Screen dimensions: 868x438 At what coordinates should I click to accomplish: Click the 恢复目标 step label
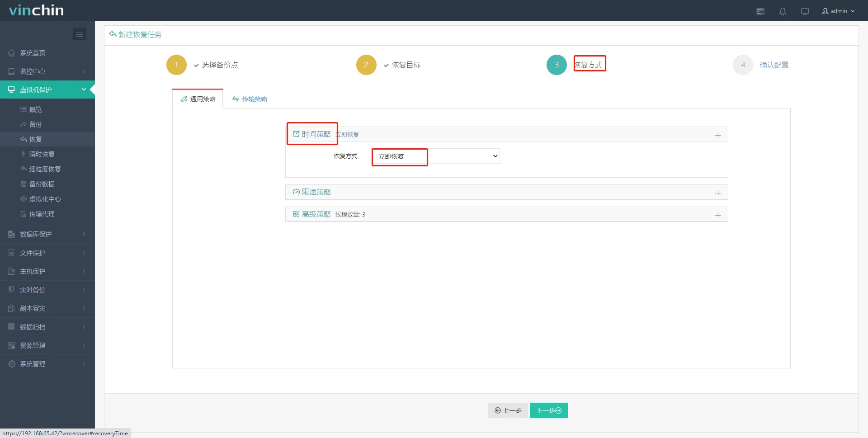tap(406, 65)
